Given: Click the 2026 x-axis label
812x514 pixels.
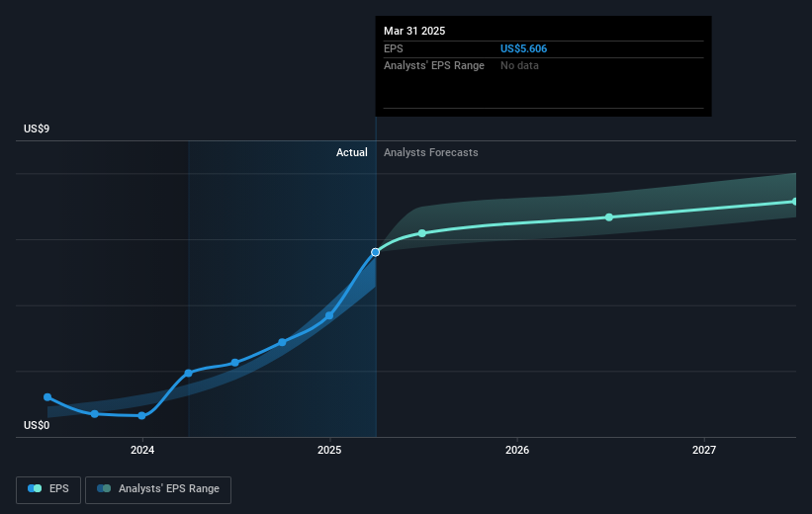Looking at the screenshot, I should (x=517, y=450).
